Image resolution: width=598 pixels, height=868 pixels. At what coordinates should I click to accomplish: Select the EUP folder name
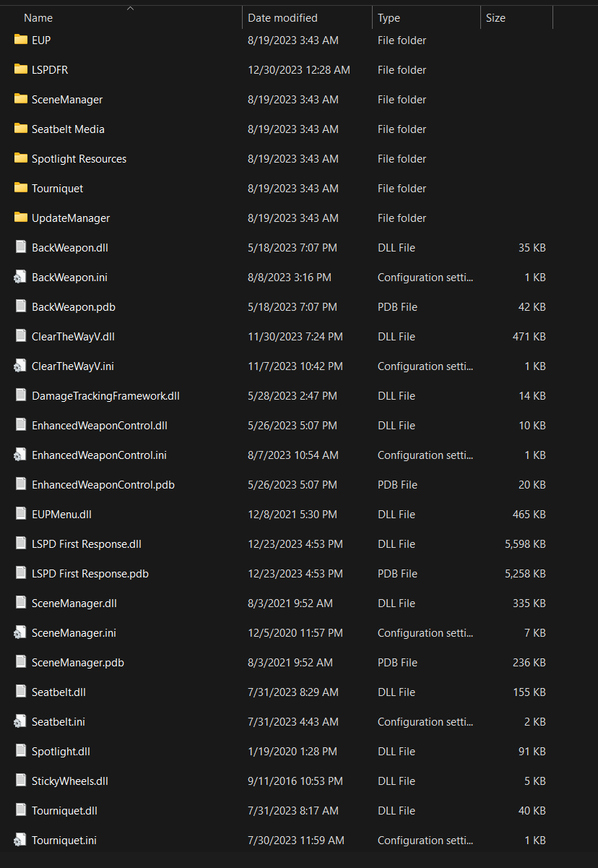click(41, 40)
